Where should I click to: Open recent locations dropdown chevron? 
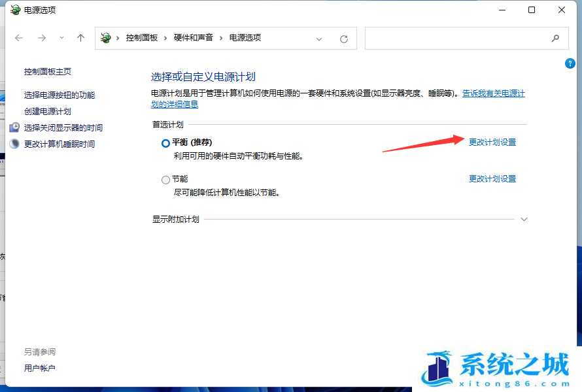(x=61, y=38)
